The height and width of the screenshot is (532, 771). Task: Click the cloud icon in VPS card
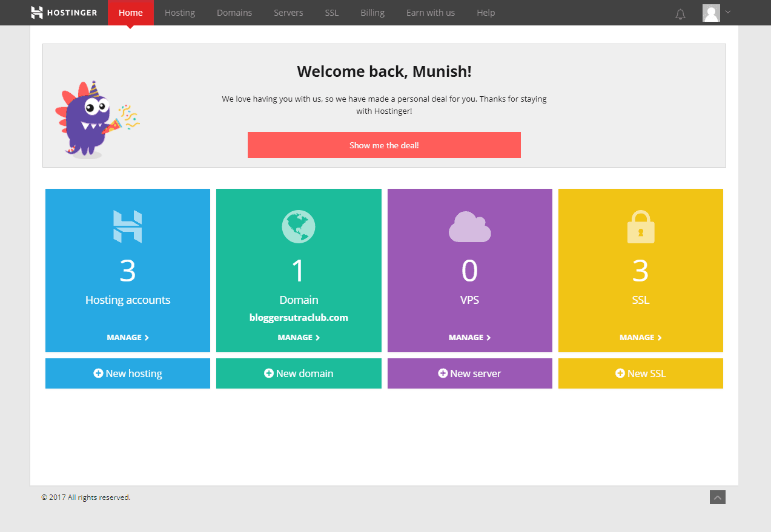(x=469, y=227)
